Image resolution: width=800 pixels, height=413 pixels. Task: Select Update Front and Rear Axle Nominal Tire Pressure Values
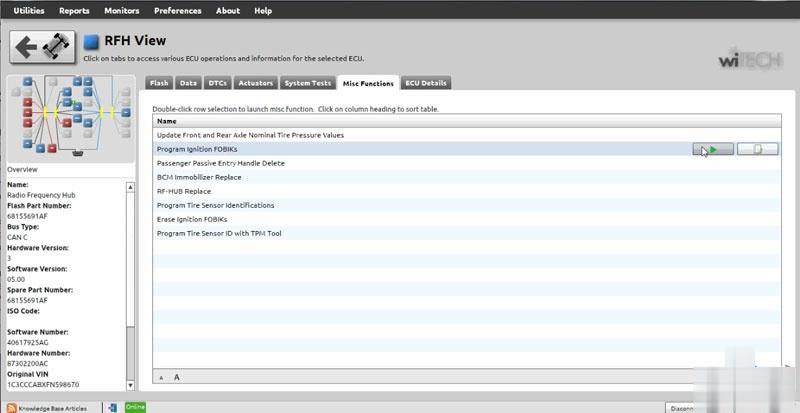click(x=466, y=135)
